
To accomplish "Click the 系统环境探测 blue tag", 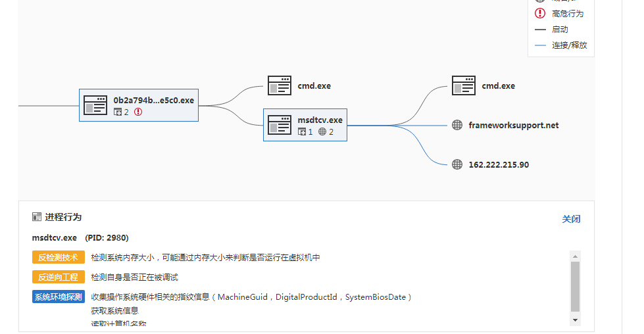I will [x=59, y=297].
